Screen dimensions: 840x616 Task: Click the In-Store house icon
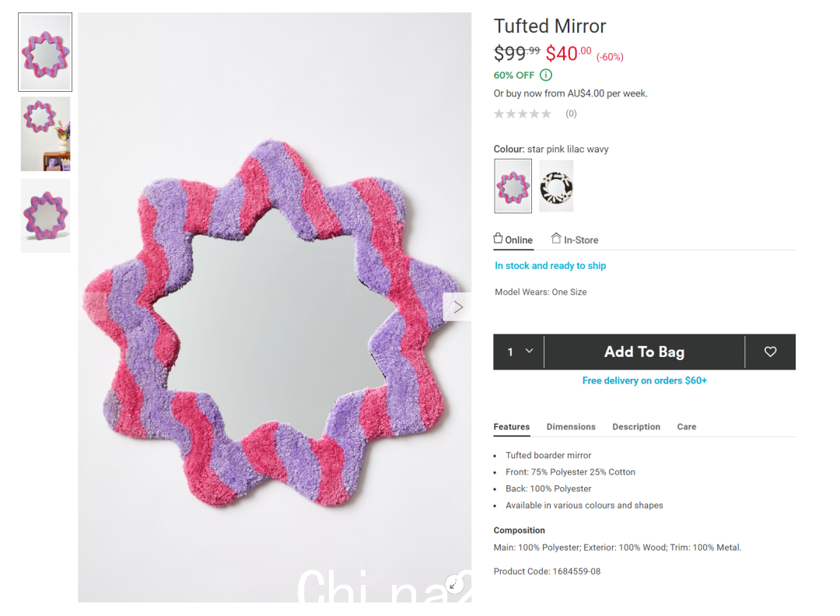556,238
